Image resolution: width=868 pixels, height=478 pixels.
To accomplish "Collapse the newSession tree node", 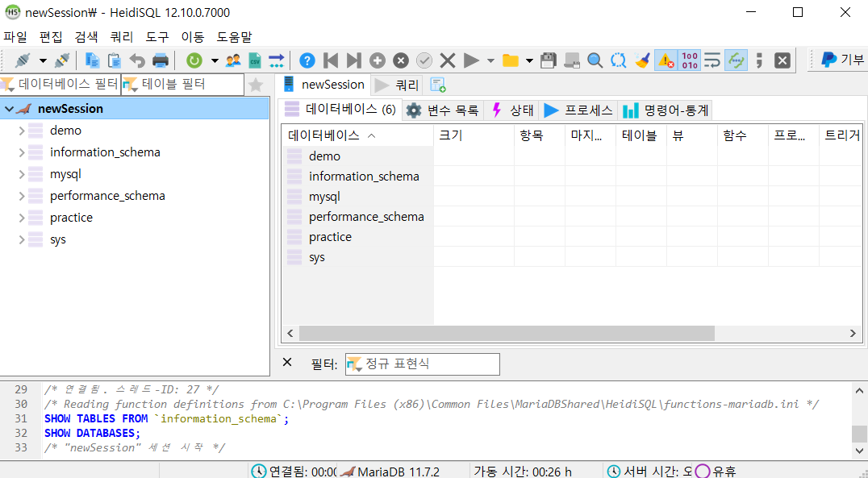I will [9, 109].
